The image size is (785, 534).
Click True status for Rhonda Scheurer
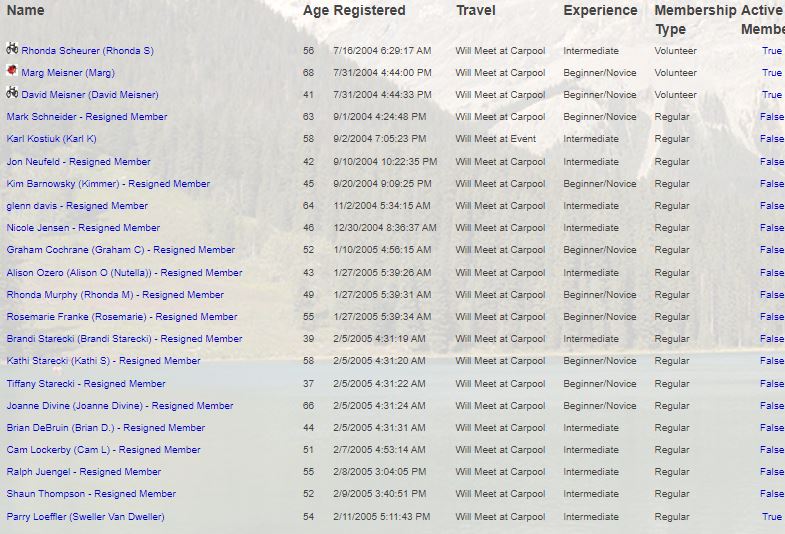click(771, 51)
